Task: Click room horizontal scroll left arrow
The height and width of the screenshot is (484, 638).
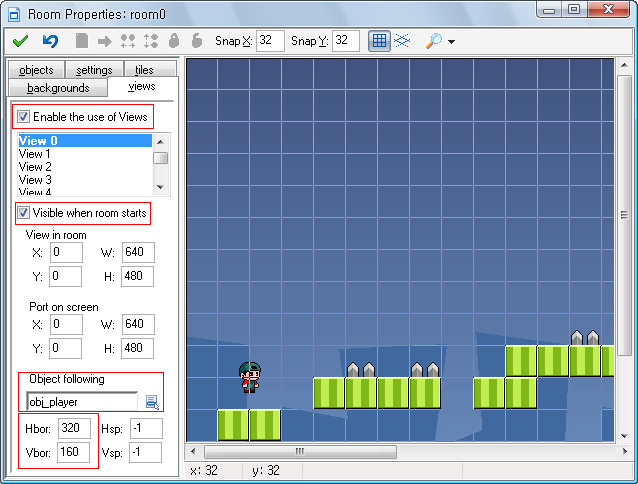Action: click(193, 451)
